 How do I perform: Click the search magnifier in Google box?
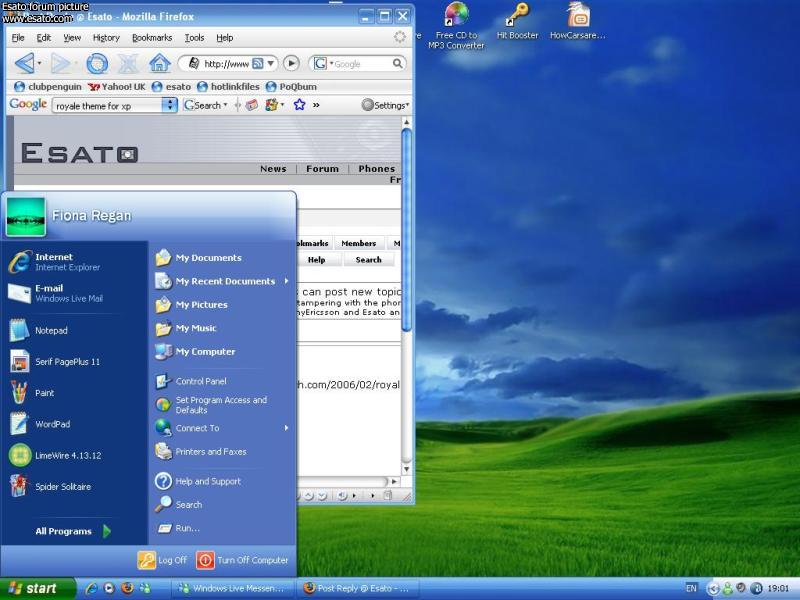[397, 63]
